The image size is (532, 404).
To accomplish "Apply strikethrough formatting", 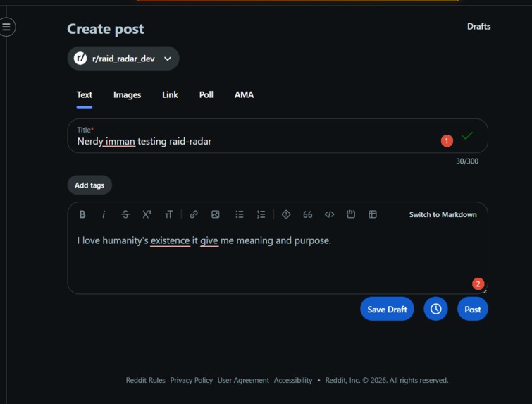I will pyautogui.click(x=125, y=214).
